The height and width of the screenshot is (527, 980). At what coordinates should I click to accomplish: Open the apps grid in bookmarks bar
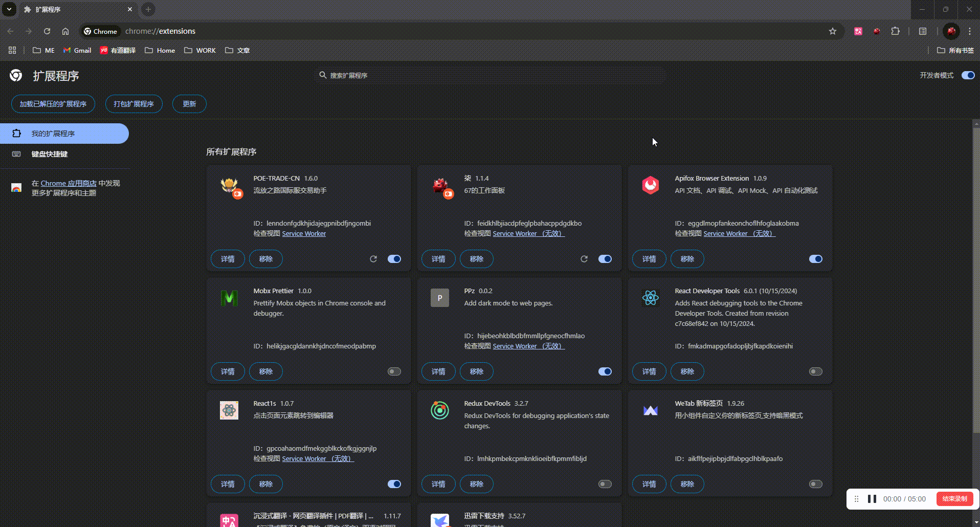pos(12,50)
